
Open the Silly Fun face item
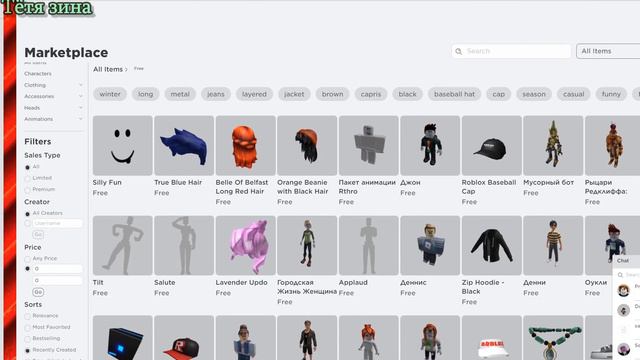coord(122,145)
